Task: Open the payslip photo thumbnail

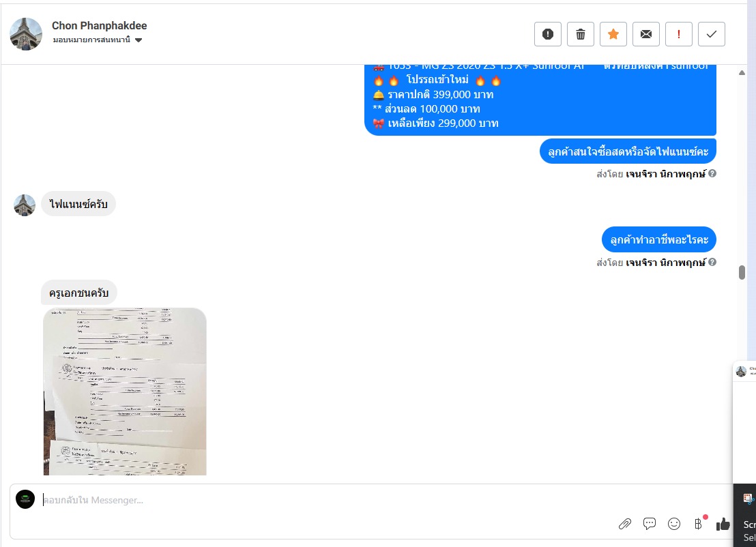Action: [125, 391]
